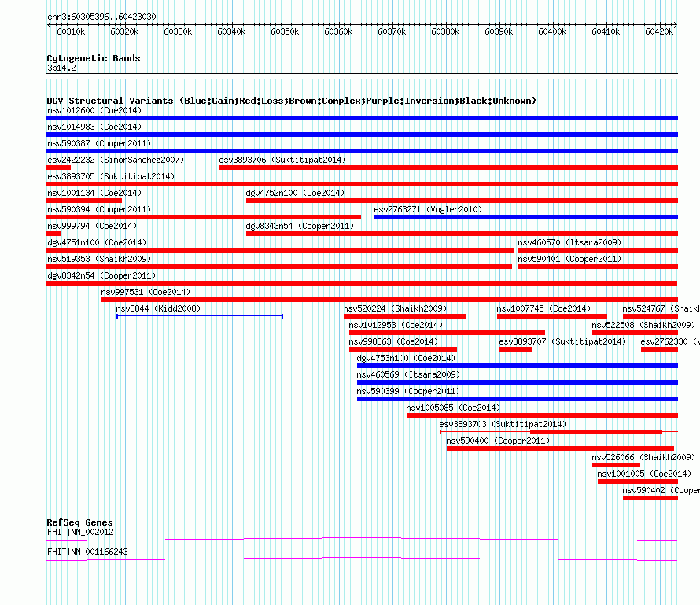
Task: Open nsv1005085 (Coe2014) label
Action: point(453,408)
